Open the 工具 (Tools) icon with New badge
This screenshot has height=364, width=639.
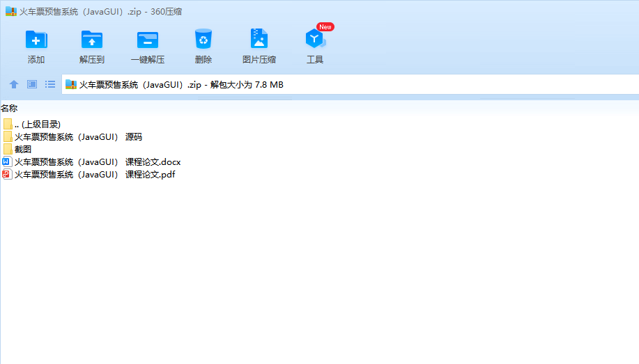(315, 38)
